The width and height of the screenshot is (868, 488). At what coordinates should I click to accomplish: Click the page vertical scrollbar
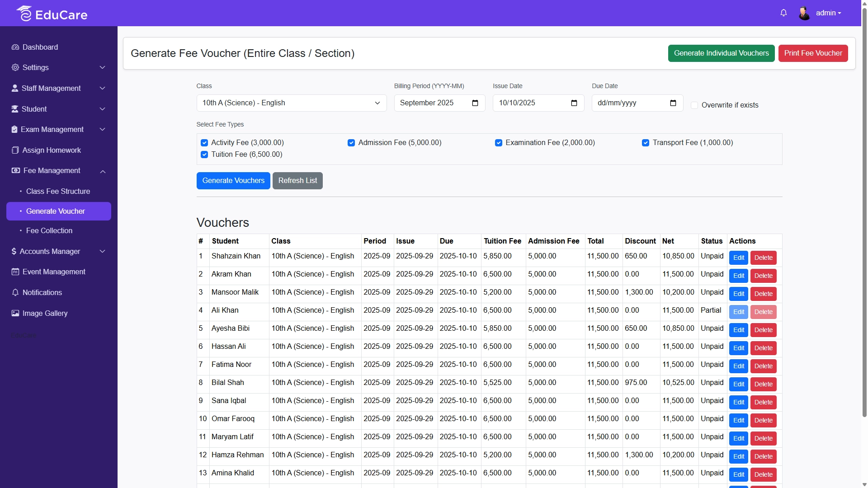864,212
